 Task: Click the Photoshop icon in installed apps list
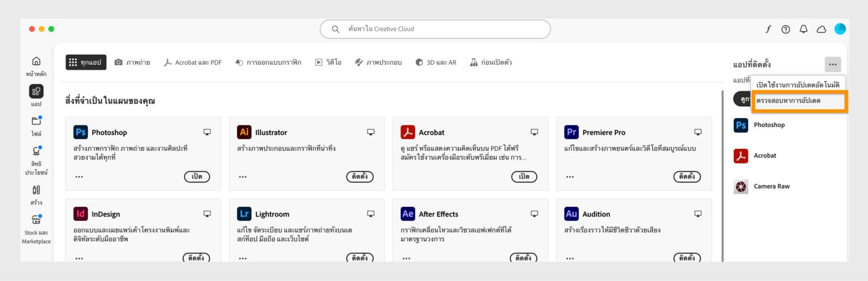click(741, 125)
